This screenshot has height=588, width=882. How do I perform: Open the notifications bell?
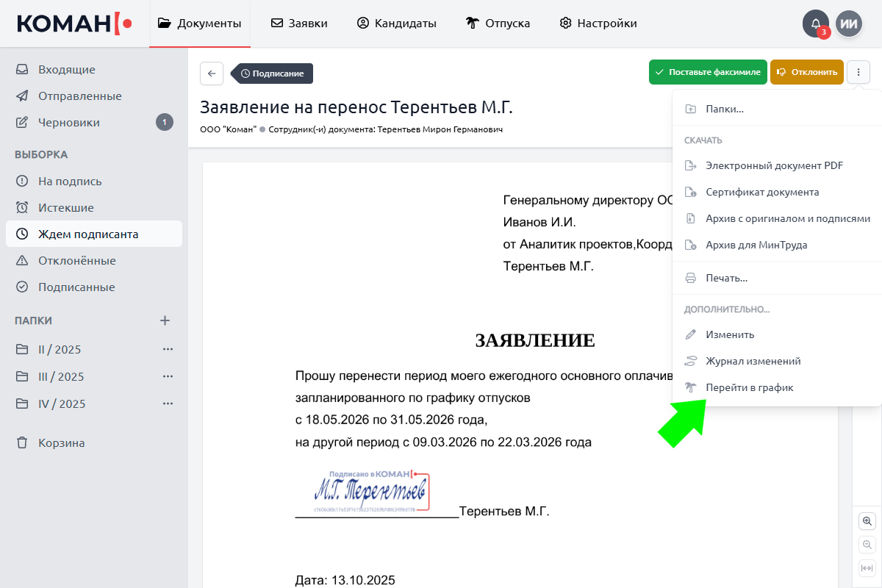point(815,24)
